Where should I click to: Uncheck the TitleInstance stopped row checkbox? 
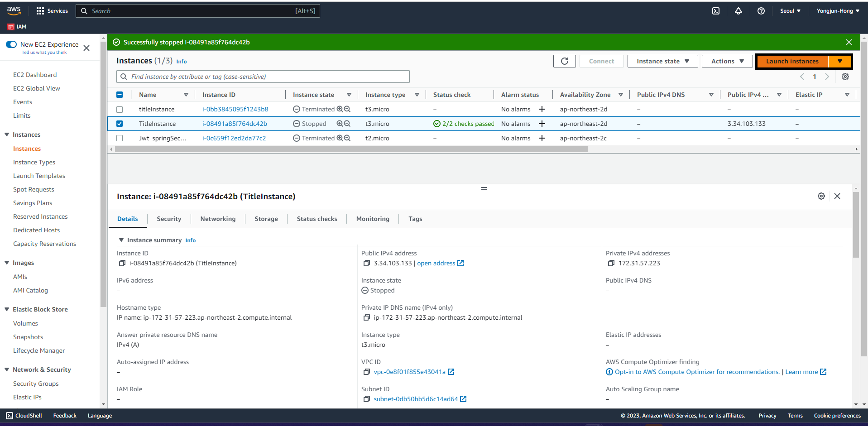tap(120, 124)
